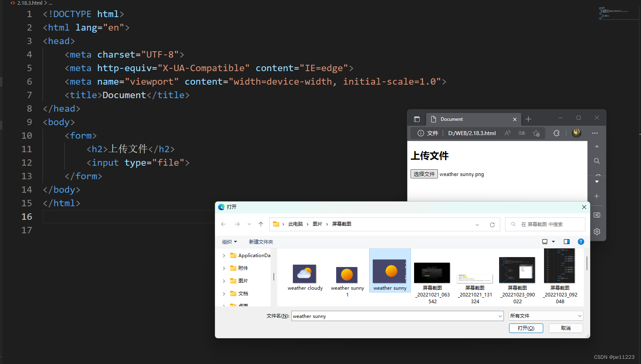Go up one folder in file dialog
This screenshot has height=364, width=641.
click(x=261, y=224)
